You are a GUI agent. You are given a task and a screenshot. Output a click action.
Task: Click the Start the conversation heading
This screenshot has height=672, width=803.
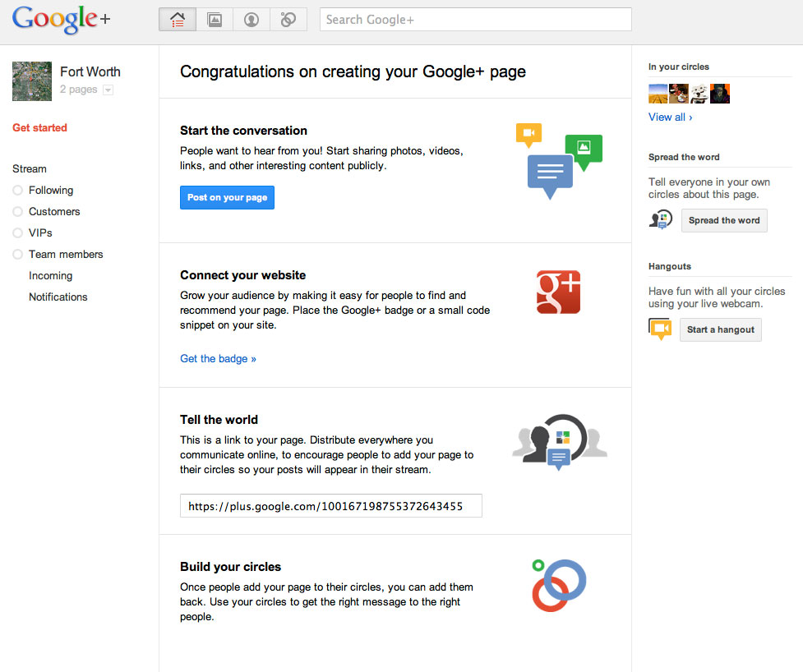tap(244, 131)
